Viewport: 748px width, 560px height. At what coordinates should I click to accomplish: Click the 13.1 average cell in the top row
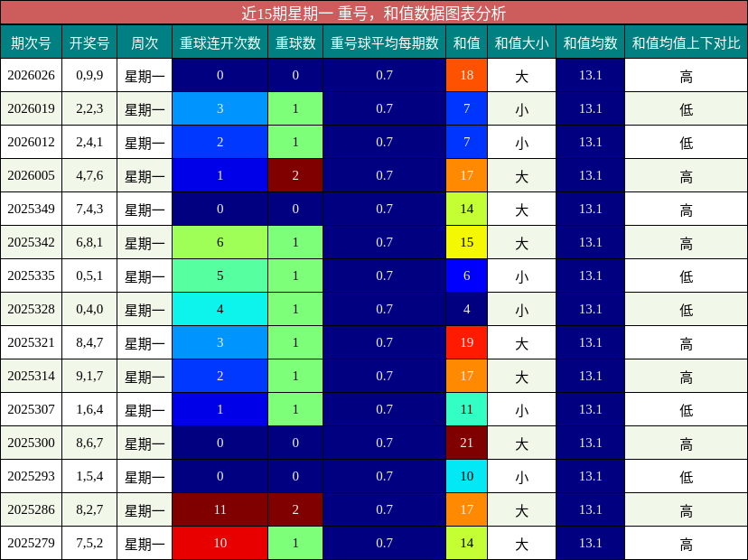[591, 76]
